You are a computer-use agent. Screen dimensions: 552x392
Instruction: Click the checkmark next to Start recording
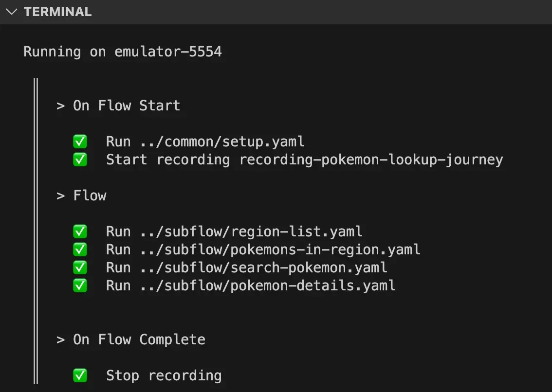(x=80, y=160)
